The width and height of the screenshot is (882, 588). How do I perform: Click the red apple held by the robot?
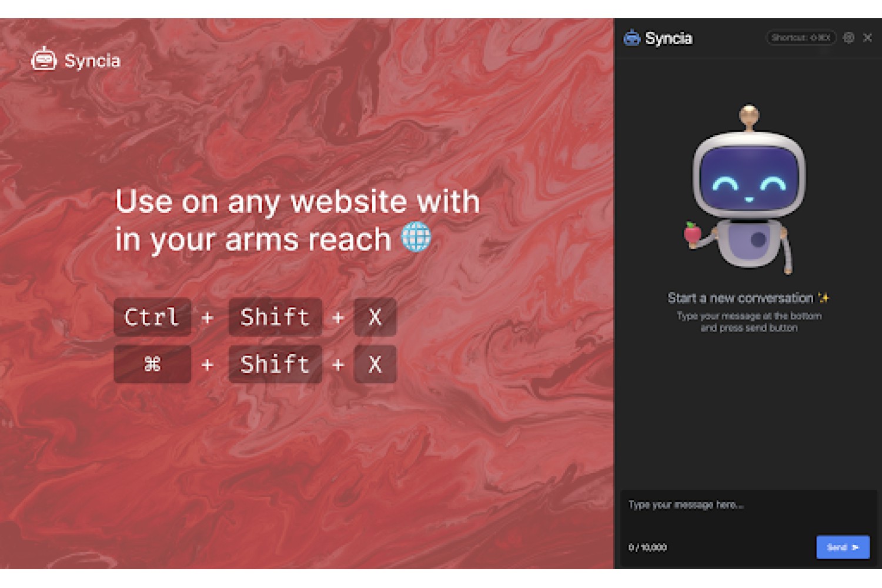coord(693,233)
